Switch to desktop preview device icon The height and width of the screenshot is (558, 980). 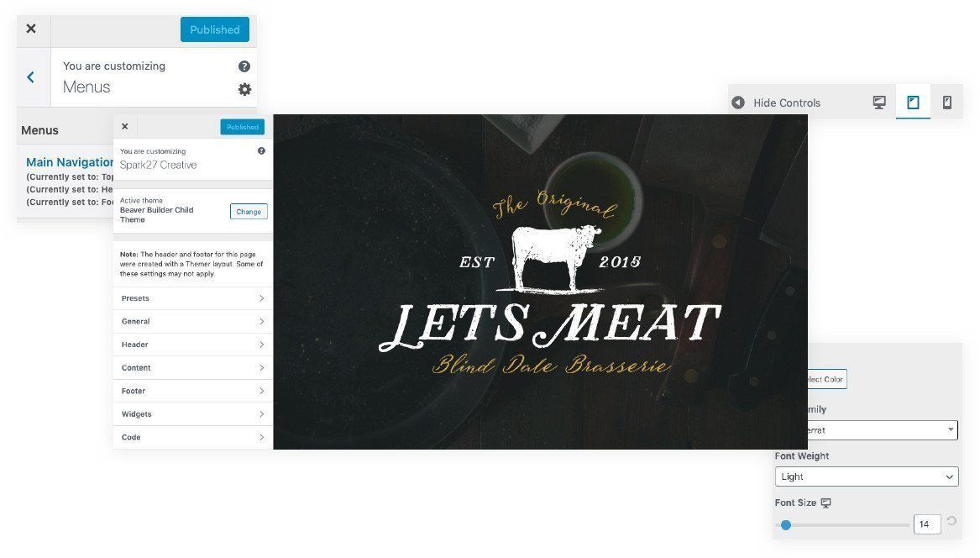coord(879,102)
